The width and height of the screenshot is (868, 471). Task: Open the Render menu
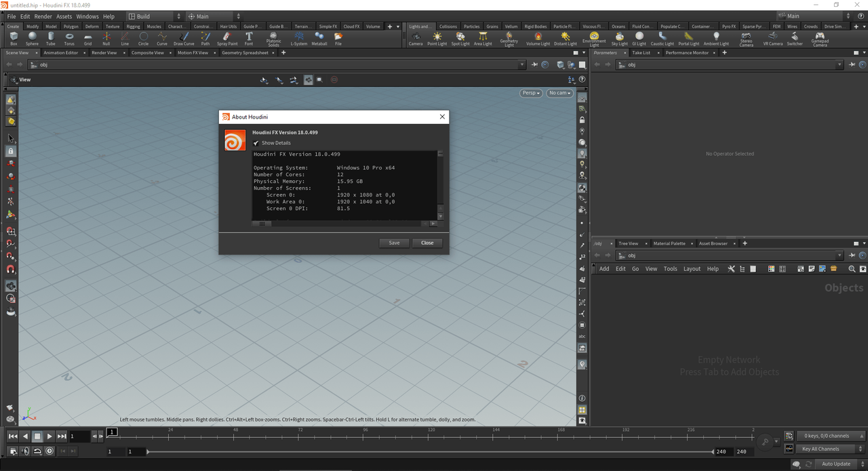click(x=43, y=16)
